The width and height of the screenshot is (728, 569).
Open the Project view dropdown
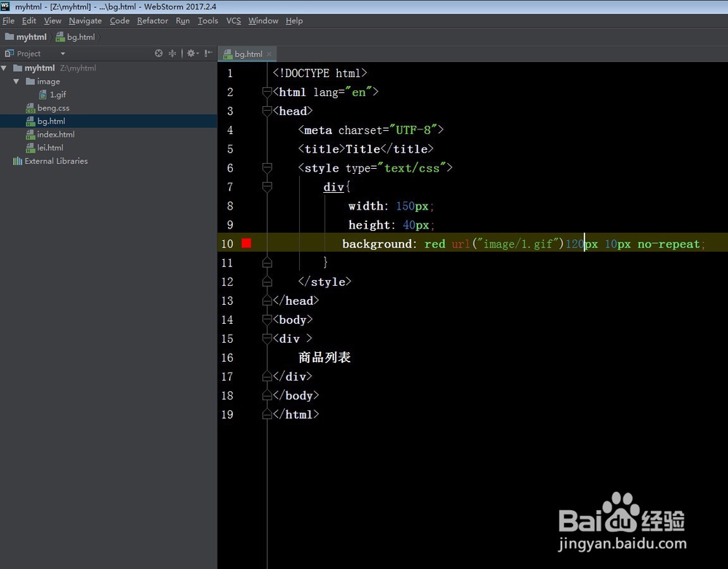click(63, 54)
